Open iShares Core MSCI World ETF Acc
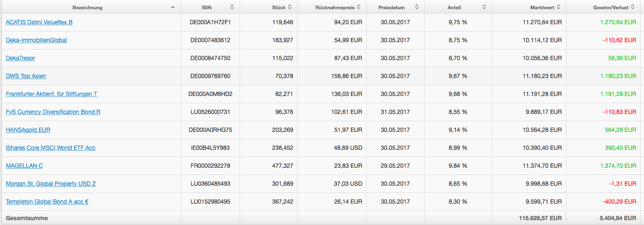The width and height of the screenshot is (644, 225). tap(50, 148)
